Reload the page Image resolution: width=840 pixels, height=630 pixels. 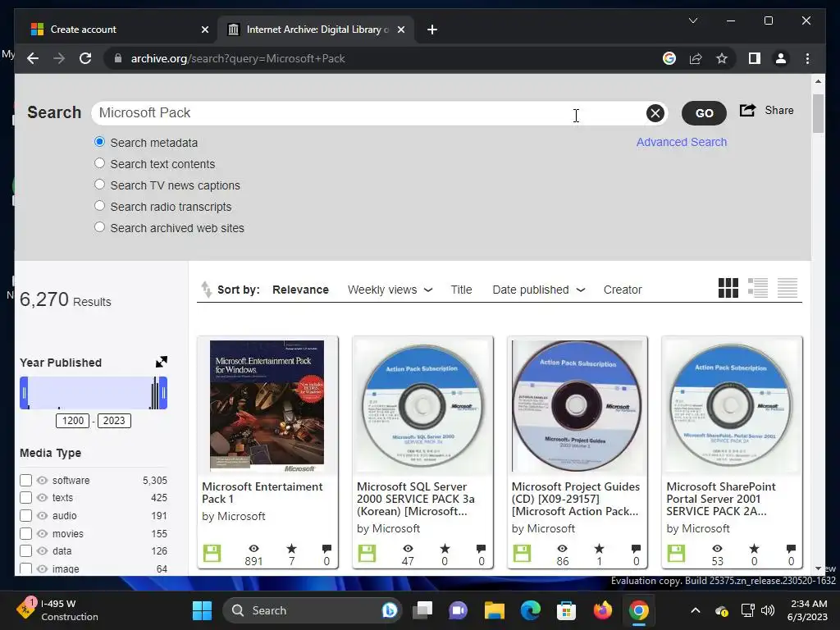(x=85, y=58)
